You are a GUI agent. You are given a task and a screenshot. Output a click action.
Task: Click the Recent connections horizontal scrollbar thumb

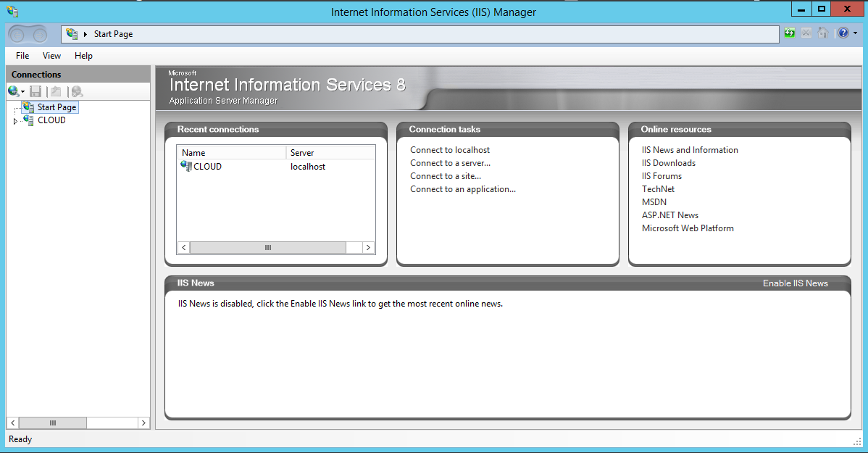pyautogui.click(x=268, y=248)
